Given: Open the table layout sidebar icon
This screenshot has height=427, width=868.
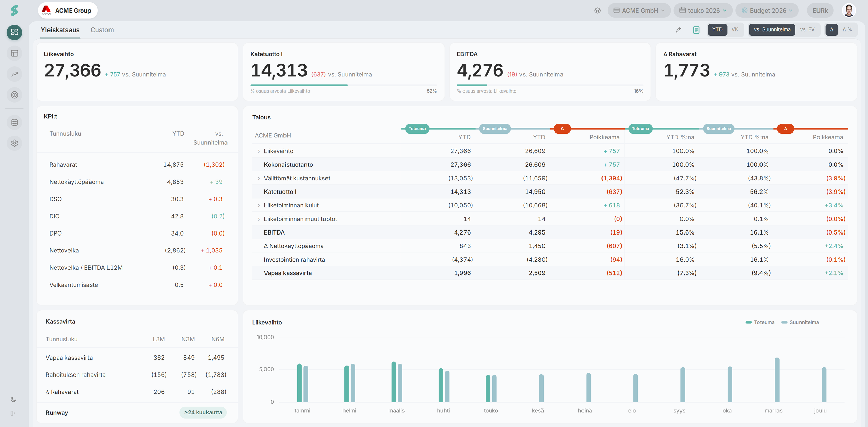Looking at the screenshot, I should tap(14, 53).
